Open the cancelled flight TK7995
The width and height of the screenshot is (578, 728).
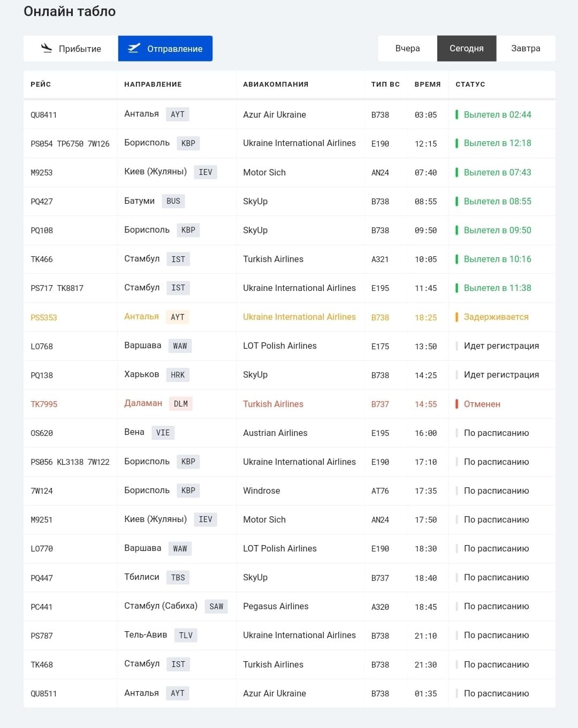coord(290,404)
